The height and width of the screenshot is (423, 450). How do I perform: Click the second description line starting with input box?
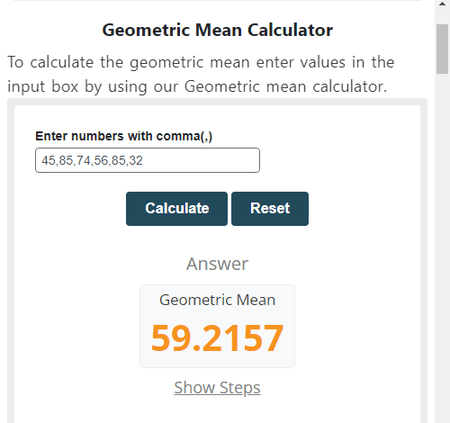[x=197, y=87]
